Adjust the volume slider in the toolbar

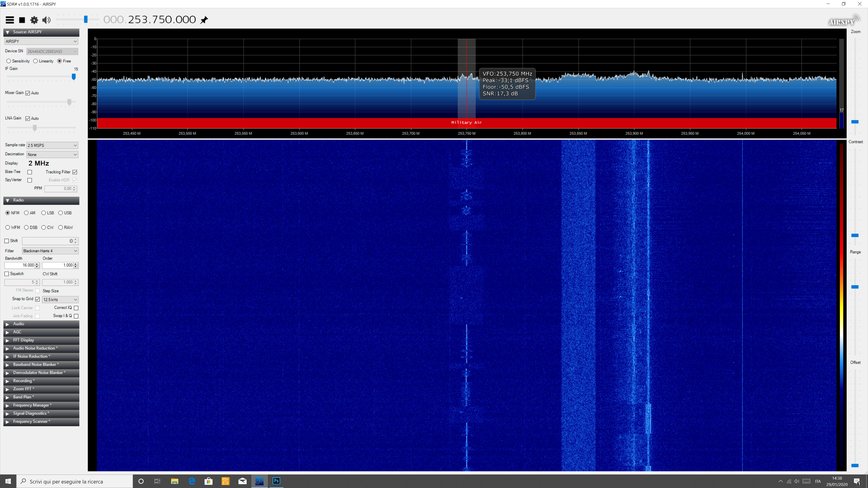tap(86, 19)
